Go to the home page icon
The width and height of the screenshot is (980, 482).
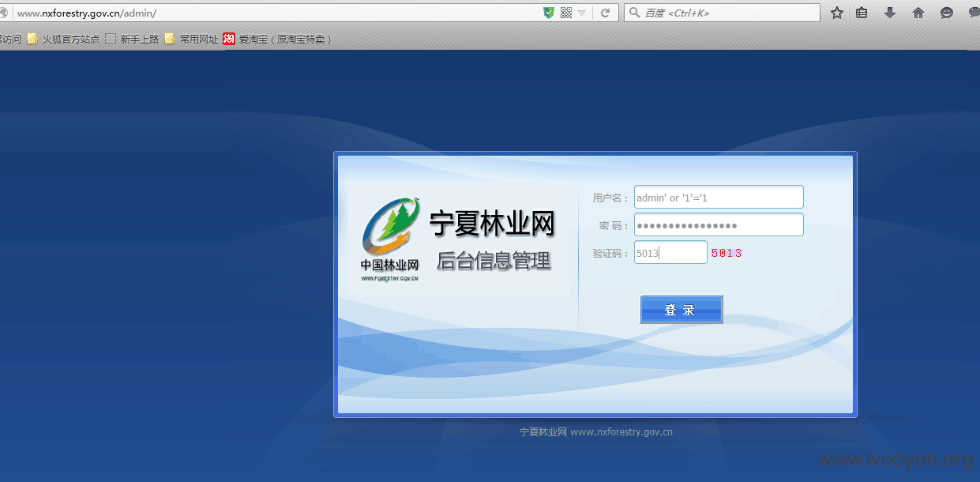tap(918, 13)
